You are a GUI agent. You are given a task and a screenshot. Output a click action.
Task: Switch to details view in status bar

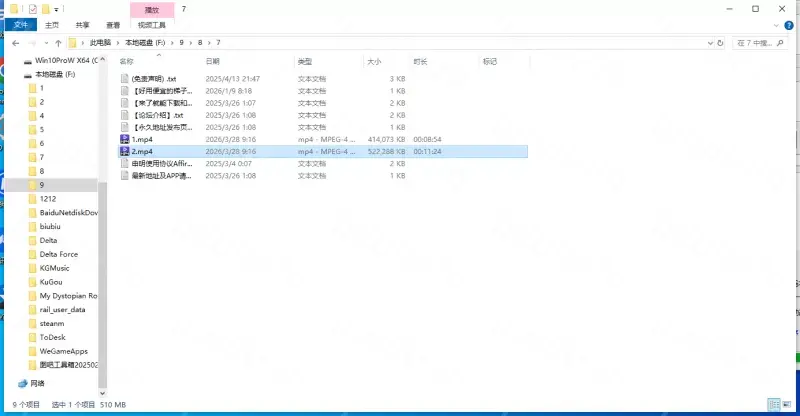coord(771,405)
